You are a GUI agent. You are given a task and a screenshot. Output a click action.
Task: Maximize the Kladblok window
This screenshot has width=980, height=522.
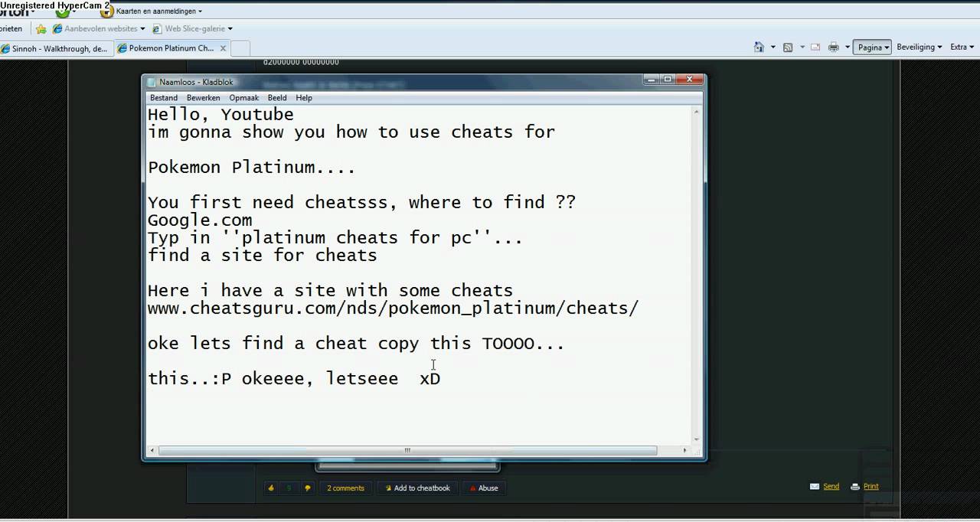(x=668, y=79)
